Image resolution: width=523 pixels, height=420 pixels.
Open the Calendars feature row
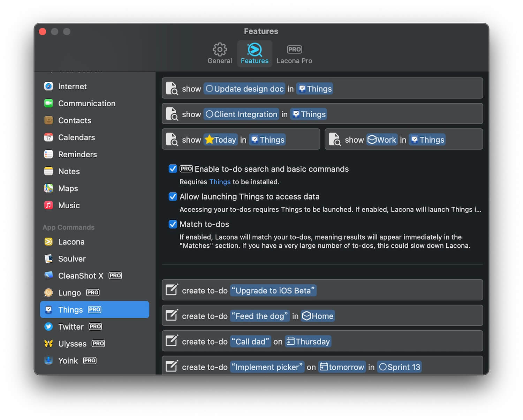pos(94,137)
